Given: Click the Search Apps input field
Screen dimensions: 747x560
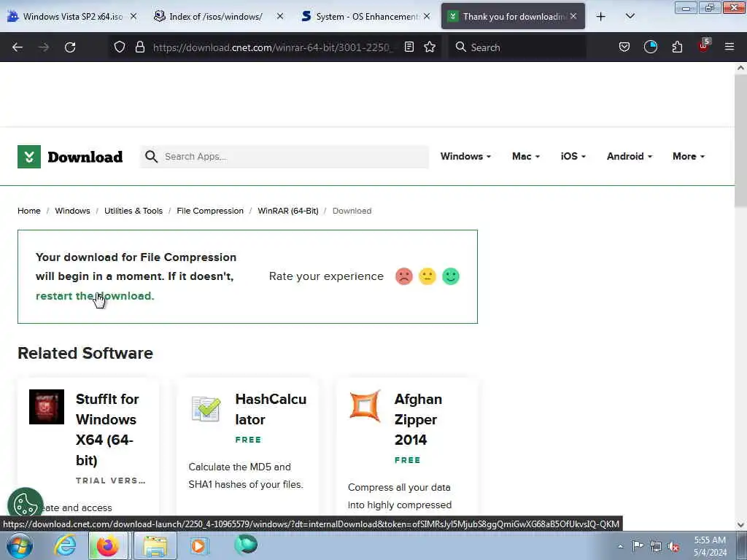Looking at the screenshot, I should pos(284,157).
